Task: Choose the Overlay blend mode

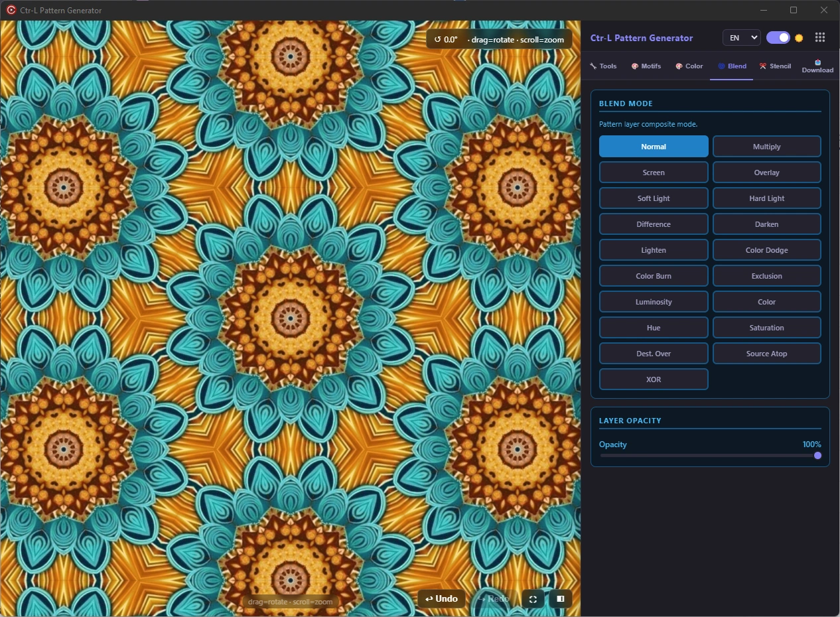Action: (x=767, y=172)
